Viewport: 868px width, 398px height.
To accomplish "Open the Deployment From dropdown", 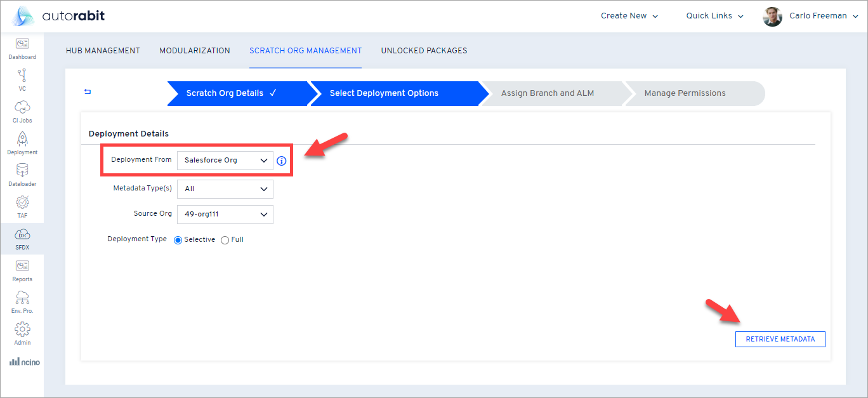I will [x=225, y=160].
